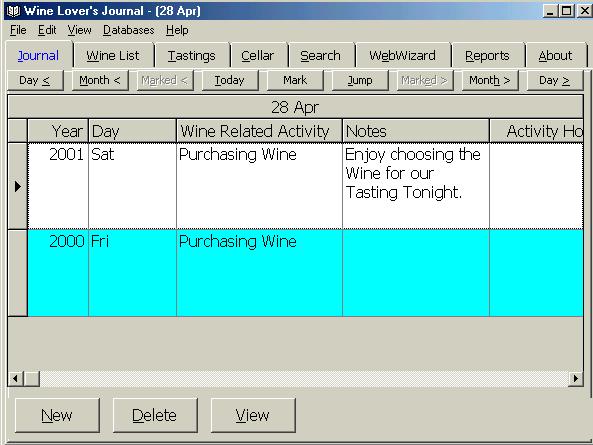Switch to the Wine List tab
Image resolution: width=593 pixels, height=445 pixels.
[113, 56]
